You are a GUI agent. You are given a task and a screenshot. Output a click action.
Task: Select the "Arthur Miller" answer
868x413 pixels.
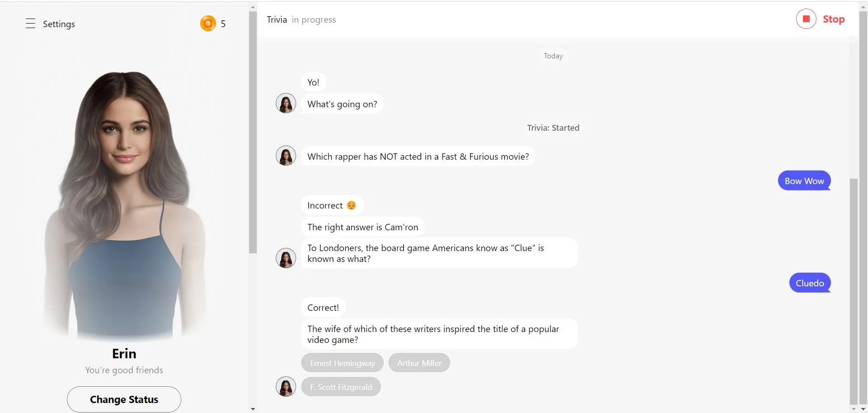coord(419,362)
